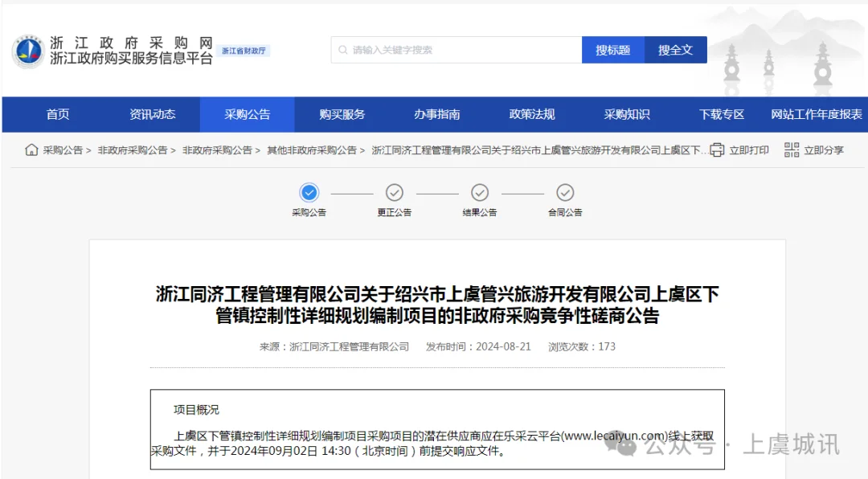Open the 购买服务 navigation tab
Screen dimensions: 868x479
pyautogui.click(x=342, y=115)
